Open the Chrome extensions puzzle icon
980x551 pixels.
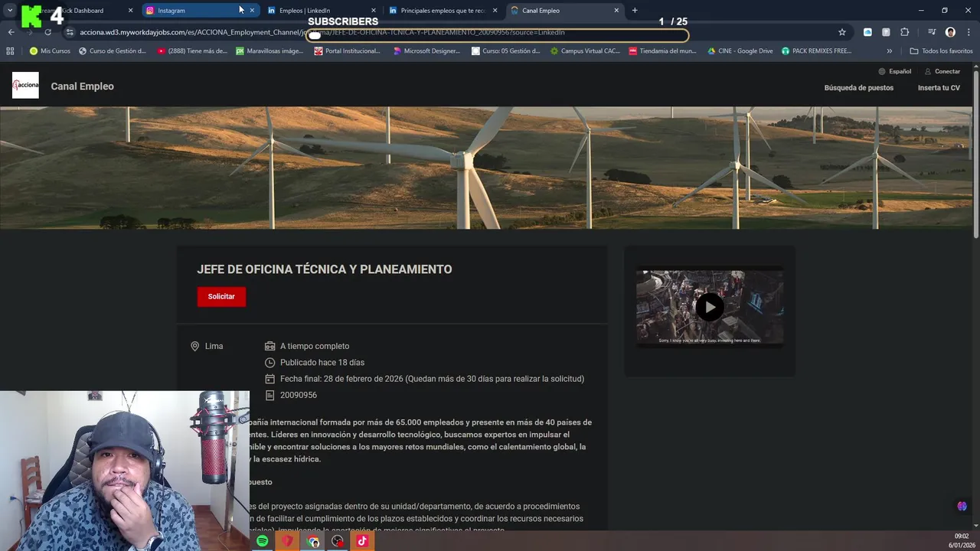(x=904, y=32)
